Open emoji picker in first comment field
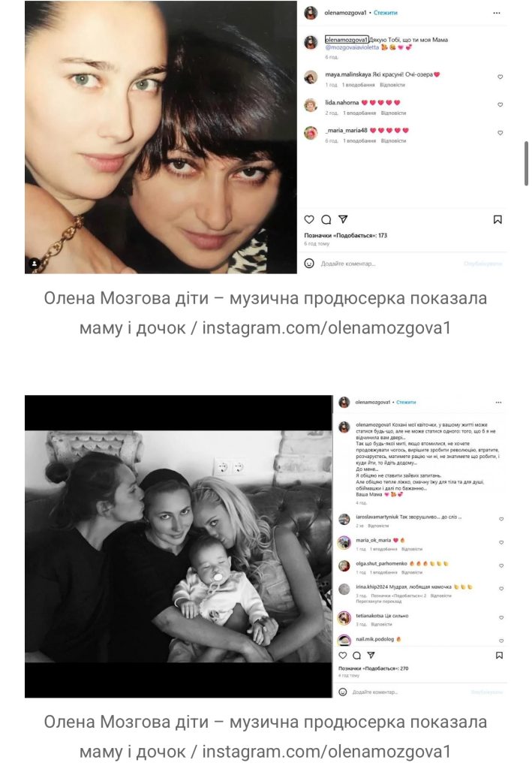This screenshot has width=532, height=769. (x=309, y=264)
